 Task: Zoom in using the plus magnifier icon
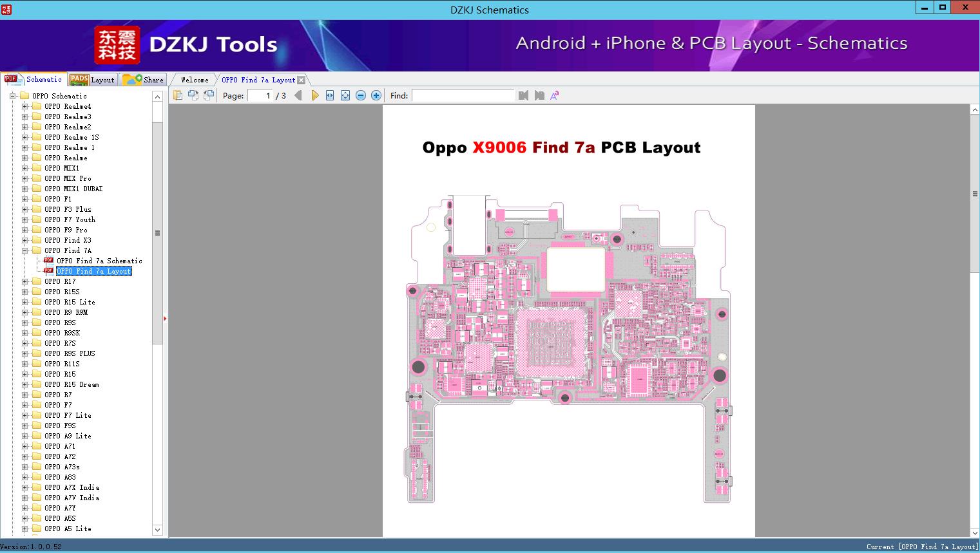click(375, 95)
